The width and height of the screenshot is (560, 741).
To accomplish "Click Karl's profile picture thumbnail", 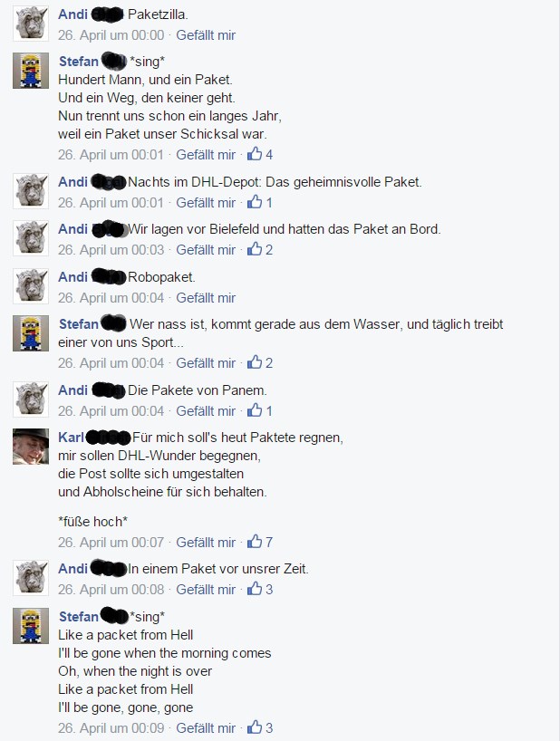I will 31,447.
